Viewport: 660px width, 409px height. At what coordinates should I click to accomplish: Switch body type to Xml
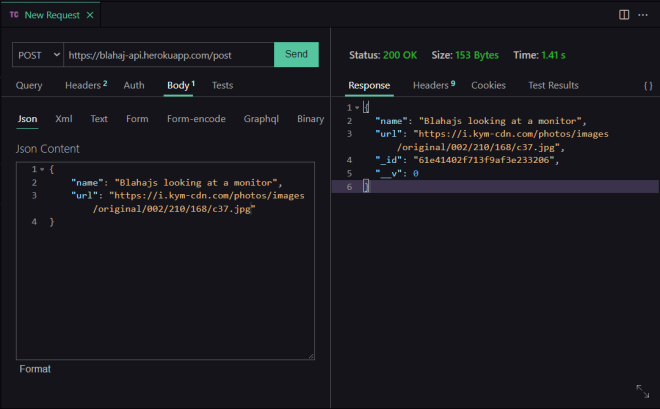(x=64, y=119)
